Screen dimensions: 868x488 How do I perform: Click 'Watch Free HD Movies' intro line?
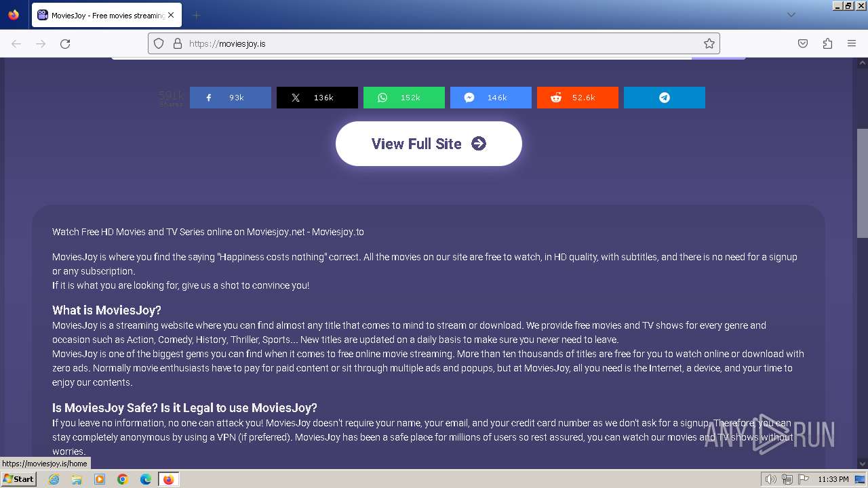pos(208,232)
